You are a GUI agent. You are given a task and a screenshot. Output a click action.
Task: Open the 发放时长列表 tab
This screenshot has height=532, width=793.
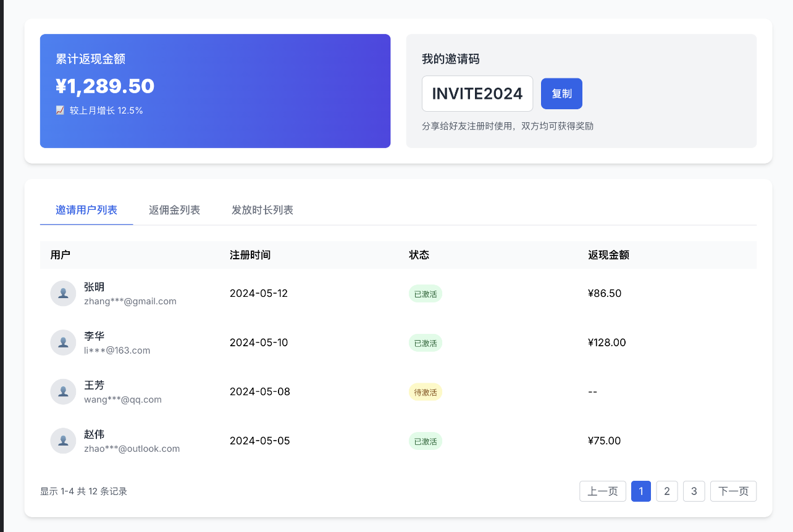262,210
